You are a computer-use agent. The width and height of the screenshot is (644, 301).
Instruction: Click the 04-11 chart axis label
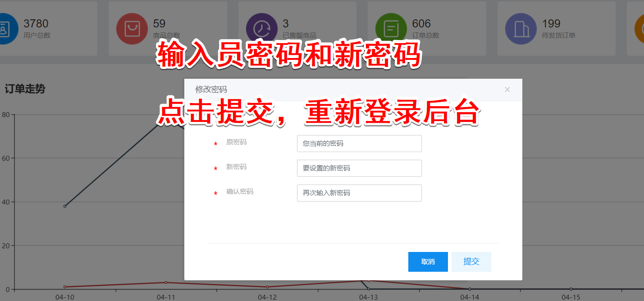coord(166,297)
